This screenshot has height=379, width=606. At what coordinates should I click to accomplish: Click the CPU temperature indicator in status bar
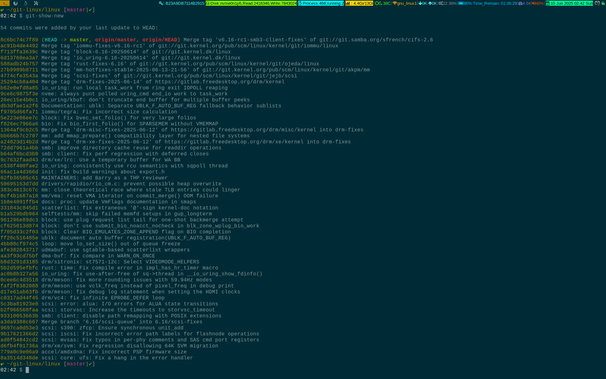click(x=383, y=3)
